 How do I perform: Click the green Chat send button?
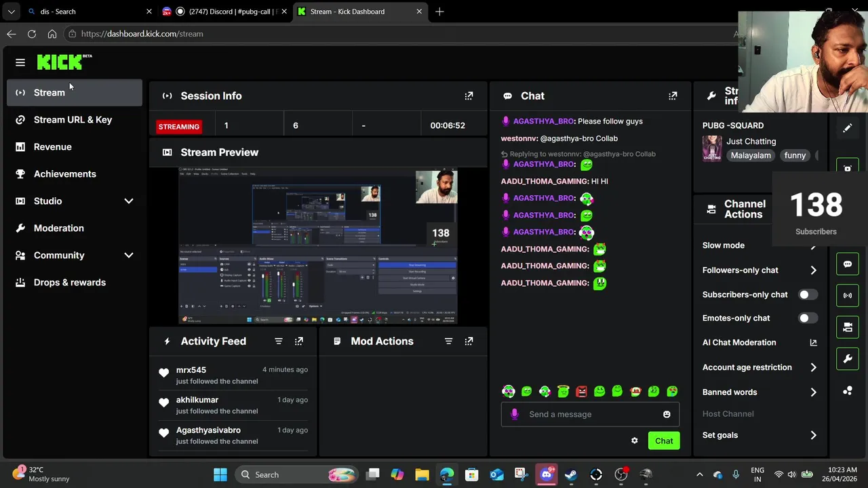click(x=664, y=441)
